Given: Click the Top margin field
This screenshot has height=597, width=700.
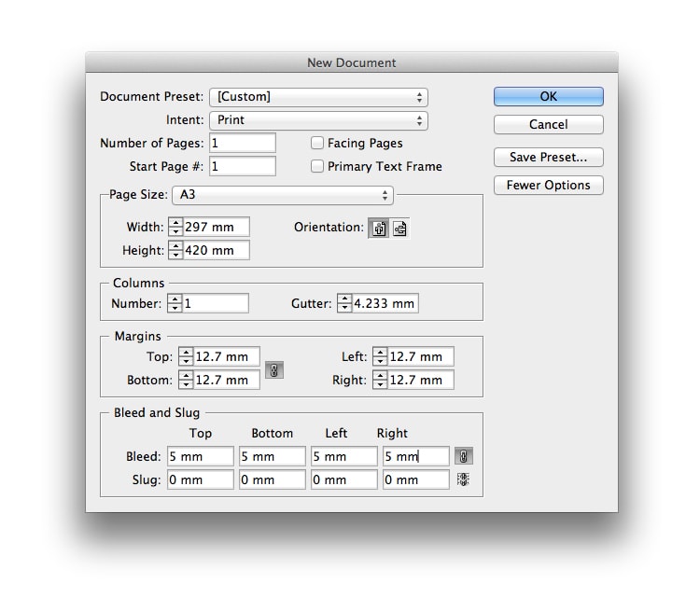Looking at the screenshot, I should coord(227,356).
